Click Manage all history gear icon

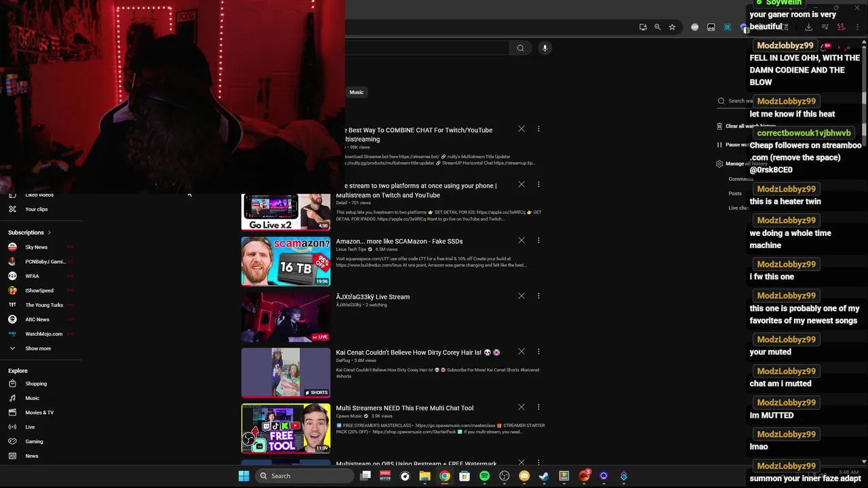pyautogui.click(x=719, y=163)
